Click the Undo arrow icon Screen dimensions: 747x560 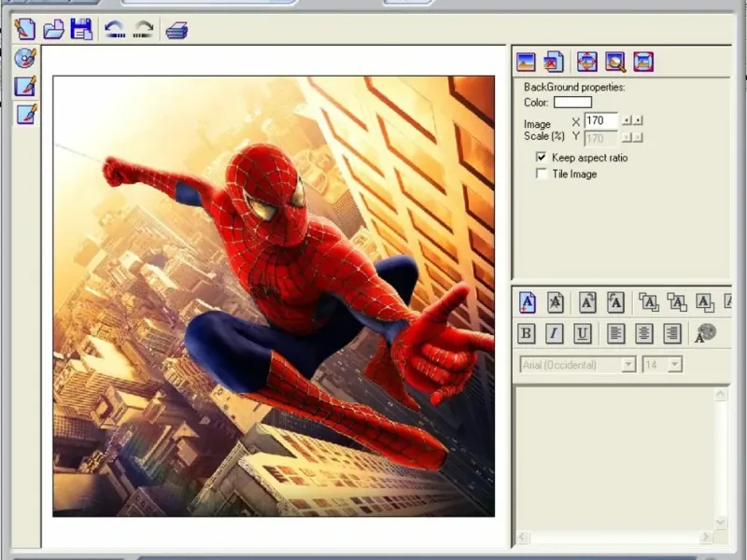tap(115, 30)
